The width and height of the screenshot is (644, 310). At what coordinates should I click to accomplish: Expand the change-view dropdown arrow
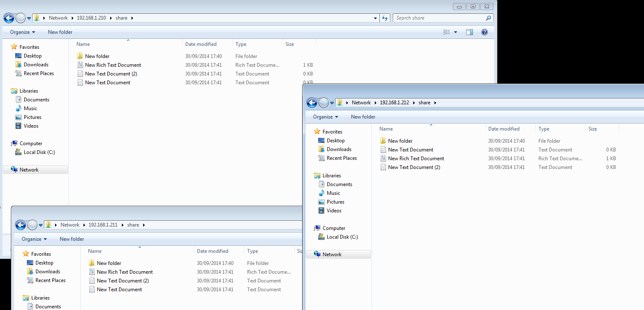tap(455, 32)
